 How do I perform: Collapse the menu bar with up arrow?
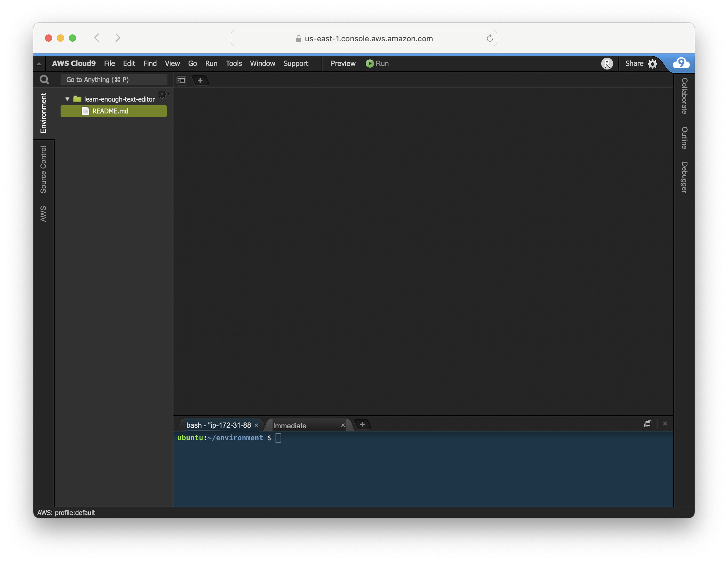tap(39, 64)
